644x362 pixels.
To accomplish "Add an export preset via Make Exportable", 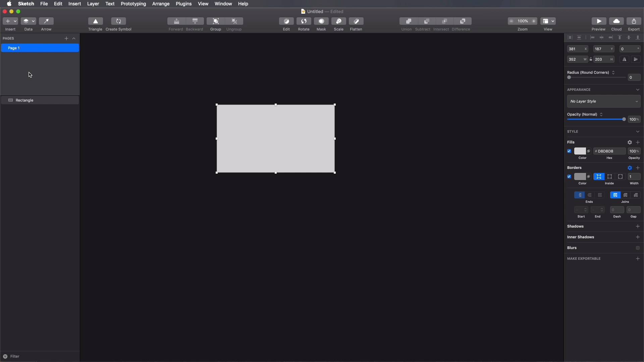I will tap(638, 259).
